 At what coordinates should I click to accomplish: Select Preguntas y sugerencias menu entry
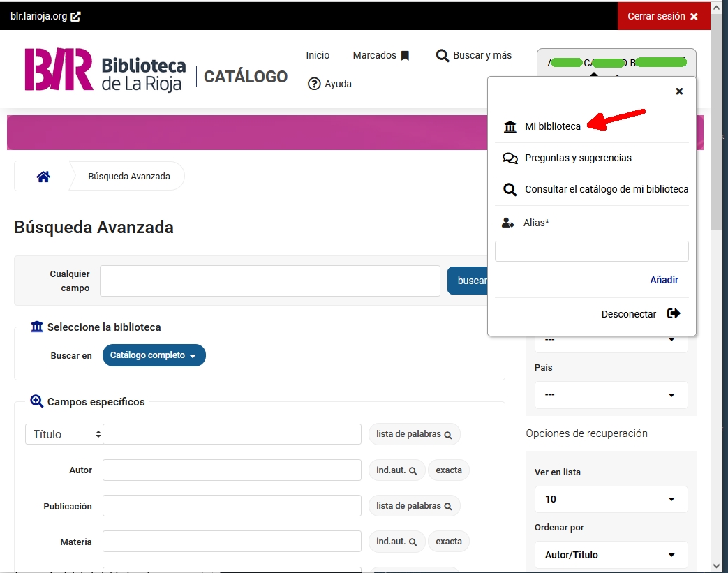(x=577, y=158)
